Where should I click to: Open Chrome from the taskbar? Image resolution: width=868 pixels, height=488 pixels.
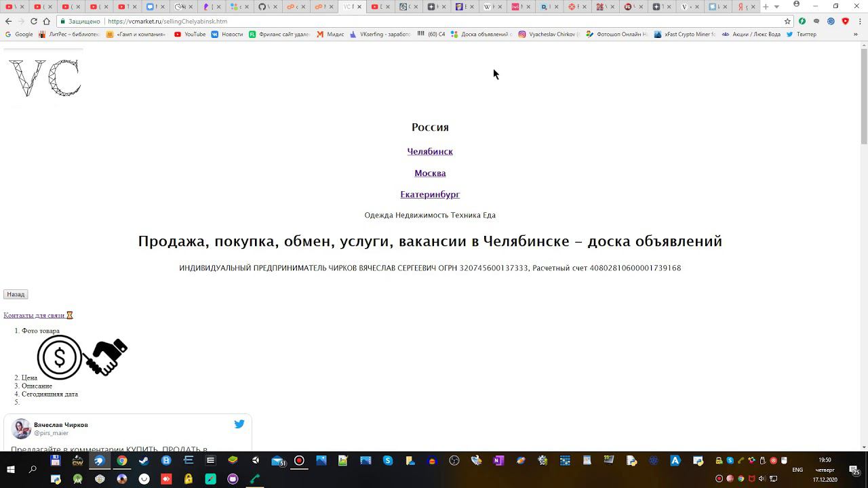[x=122, y=461]
